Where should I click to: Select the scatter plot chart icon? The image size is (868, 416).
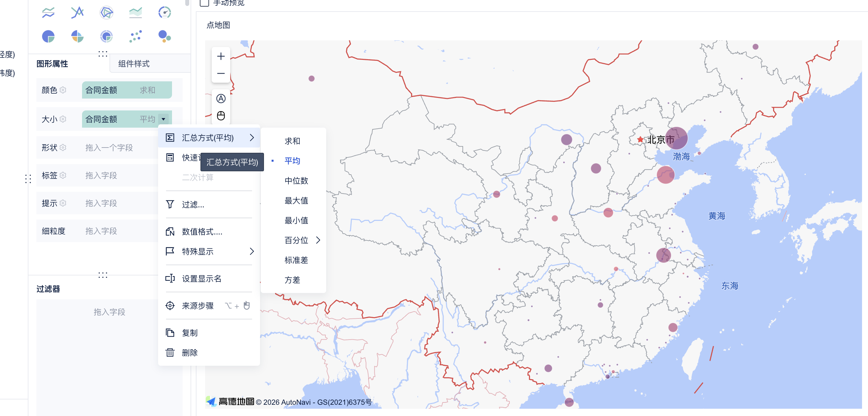pos(135,36)
